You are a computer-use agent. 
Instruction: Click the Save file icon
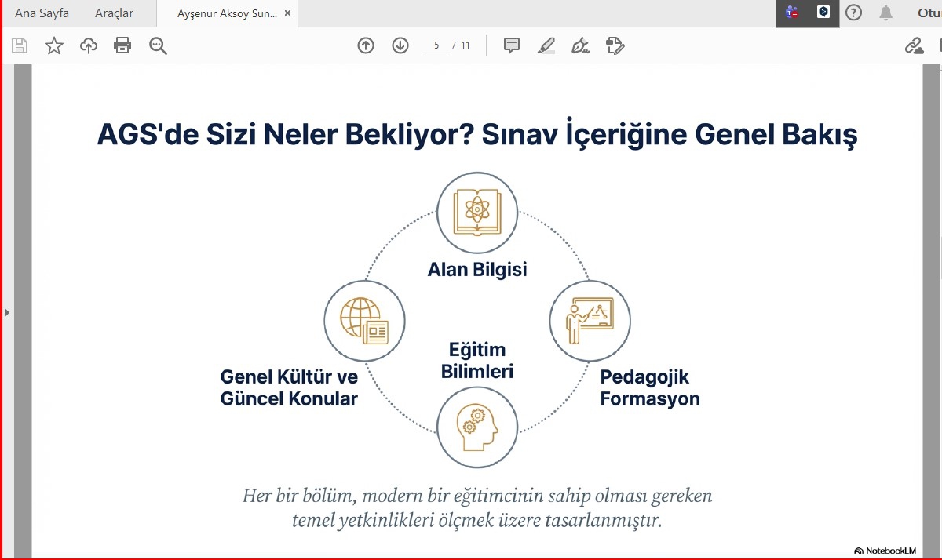point(20,45)
